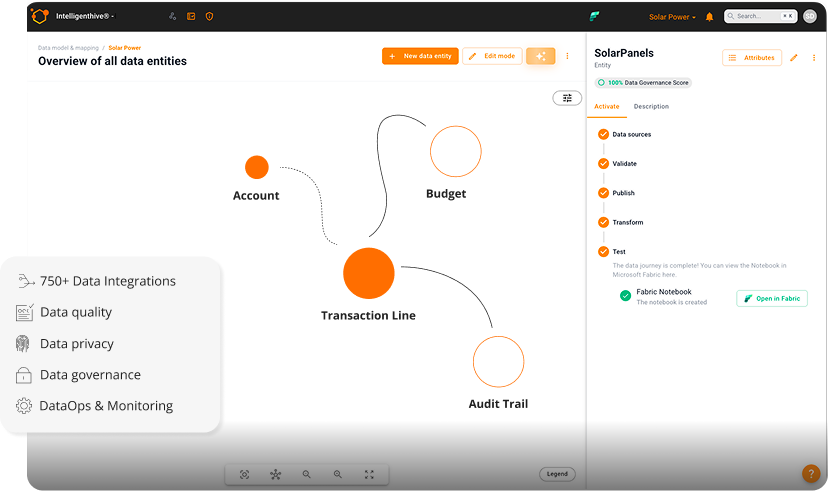Toggle the Data sources step checkmark

(603, 134)
